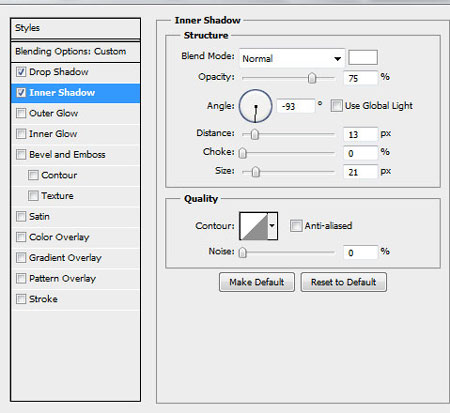Tick the Contour sub-option checkbox
The height and width of the screenshot is (413, 450).
click(x=33, y=175)
